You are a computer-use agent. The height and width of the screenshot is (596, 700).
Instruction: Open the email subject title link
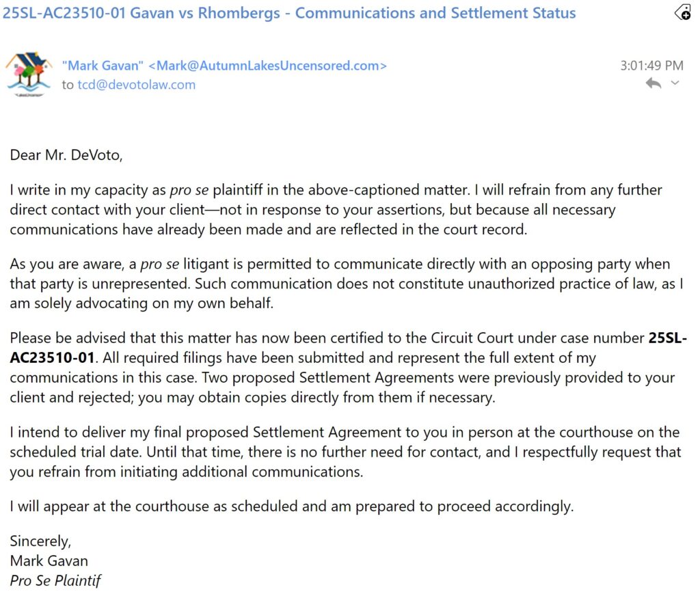(289, 13)
